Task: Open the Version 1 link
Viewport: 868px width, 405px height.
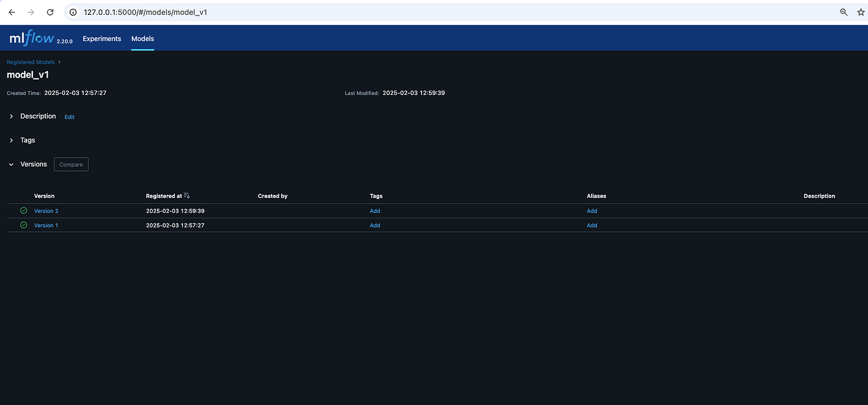Action: point(46,225)
